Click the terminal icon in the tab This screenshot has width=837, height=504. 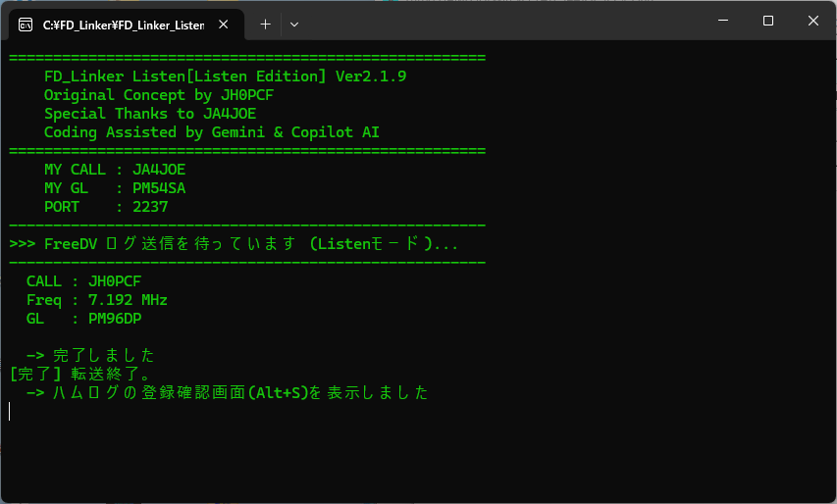pos(26,25)
